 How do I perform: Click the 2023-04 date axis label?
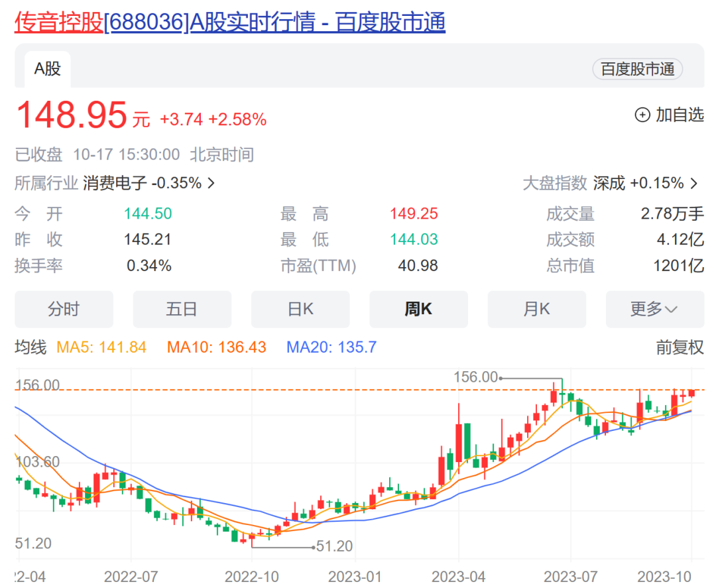click(459, 577)
